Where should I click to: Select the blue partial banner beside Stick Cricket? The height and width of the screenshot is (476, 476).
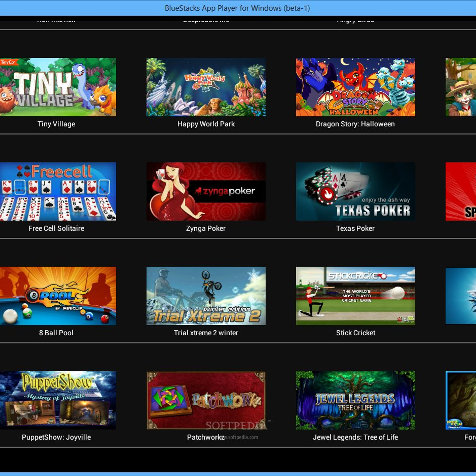[461, 296]
